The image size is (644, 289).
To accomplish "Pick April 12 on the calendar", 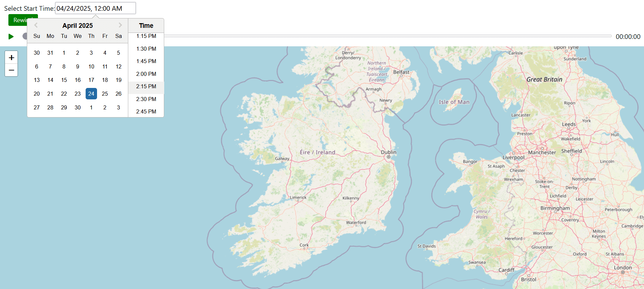I will click(x=119, y=66).
